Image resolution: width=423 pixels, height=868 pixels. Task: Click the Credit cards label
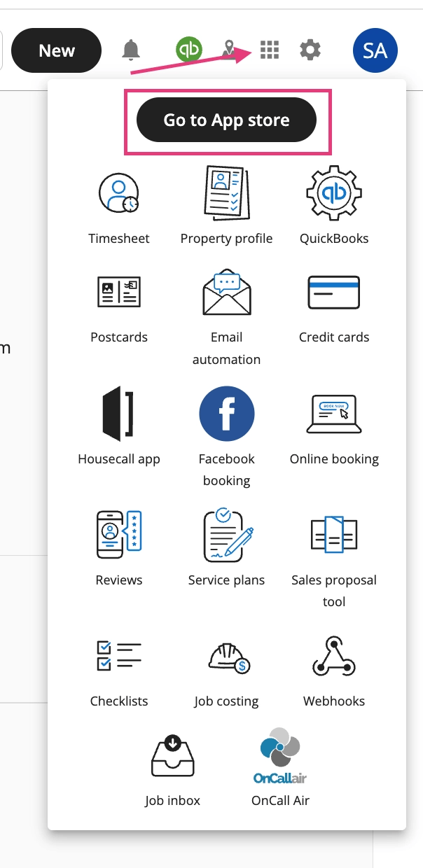point(334,337)
